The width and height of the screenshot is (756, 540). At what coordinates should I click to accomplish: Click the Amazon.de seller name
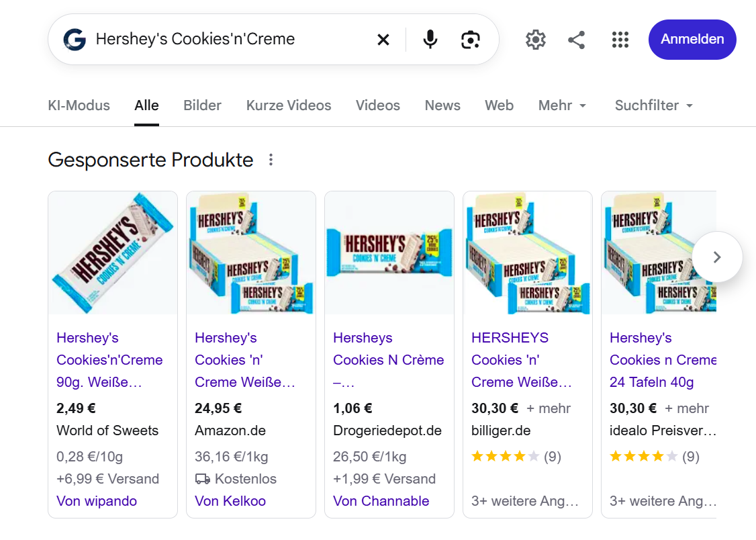point(230,431)
